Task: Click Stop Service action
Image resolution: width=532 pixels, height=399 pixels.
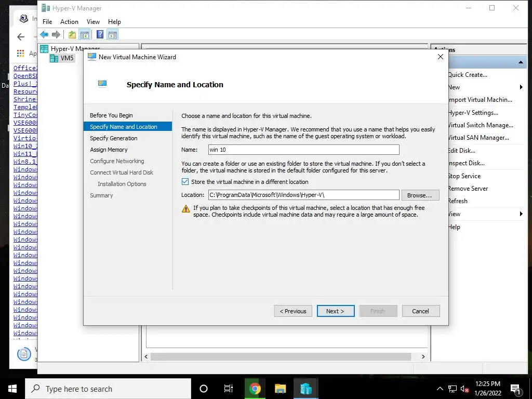Action: (x=464, y=176)
